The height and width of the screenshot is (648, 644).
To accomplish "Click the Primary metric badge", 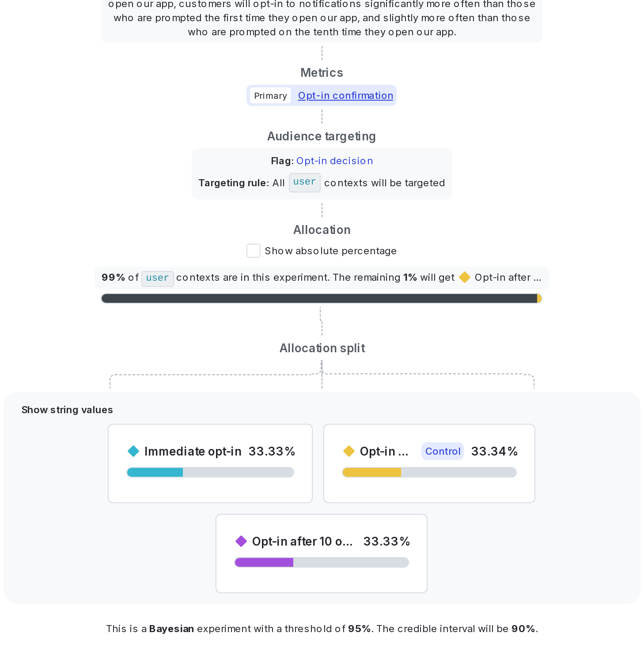I will pos(270,95).
